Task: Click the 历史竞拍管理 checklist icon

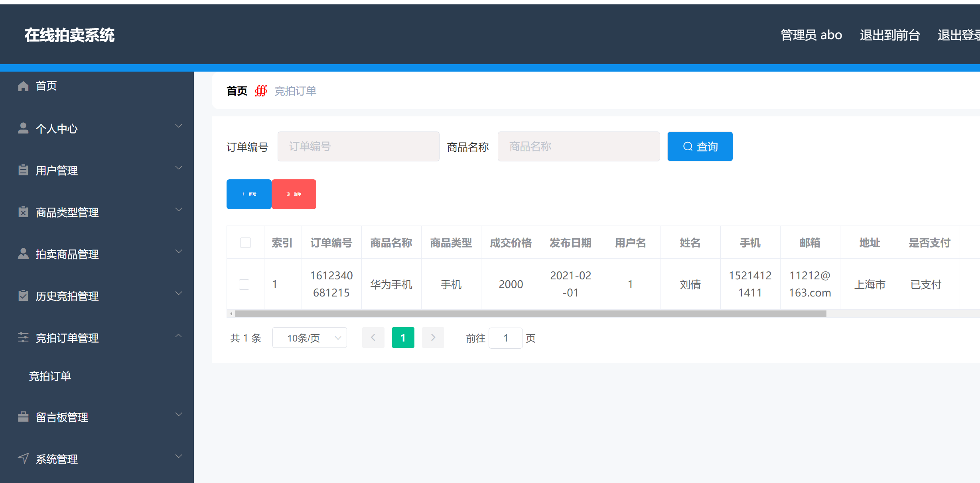Action: tap(23, 296)
